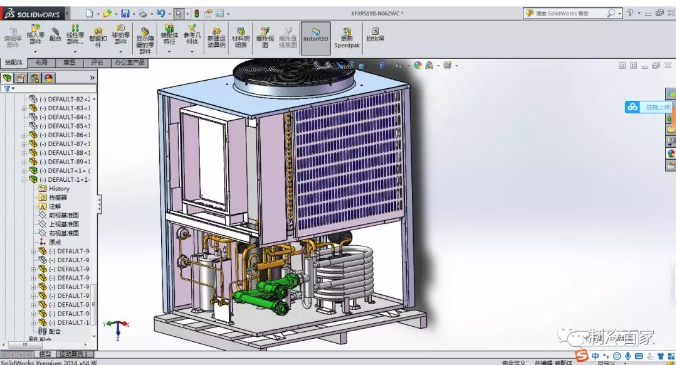Viewport: 676px width, 365px height.
Task: Click the New document icon
Action: point(89,13)
